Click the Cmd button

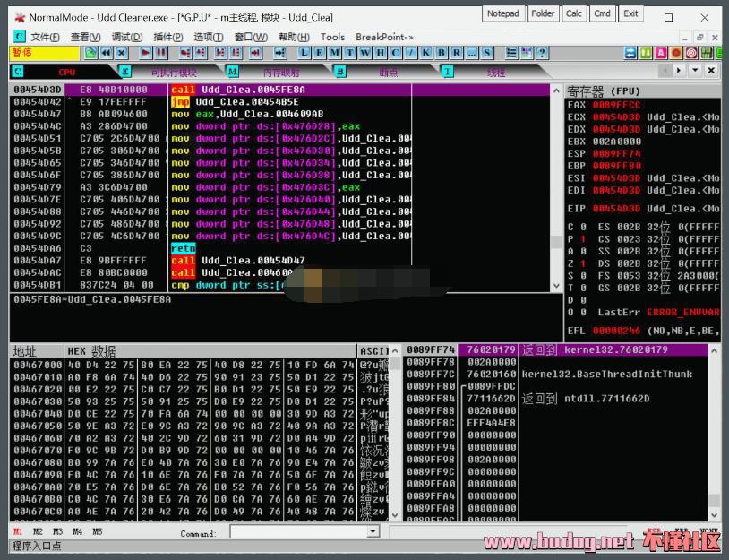click(602, 13)
